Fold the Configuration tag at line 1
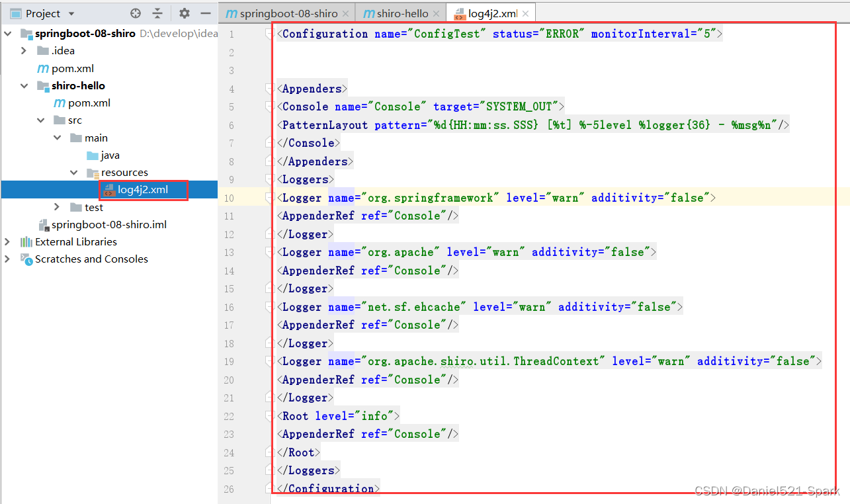Image resolution: width=850 pixels, height=504 pixels. (269, 33)
